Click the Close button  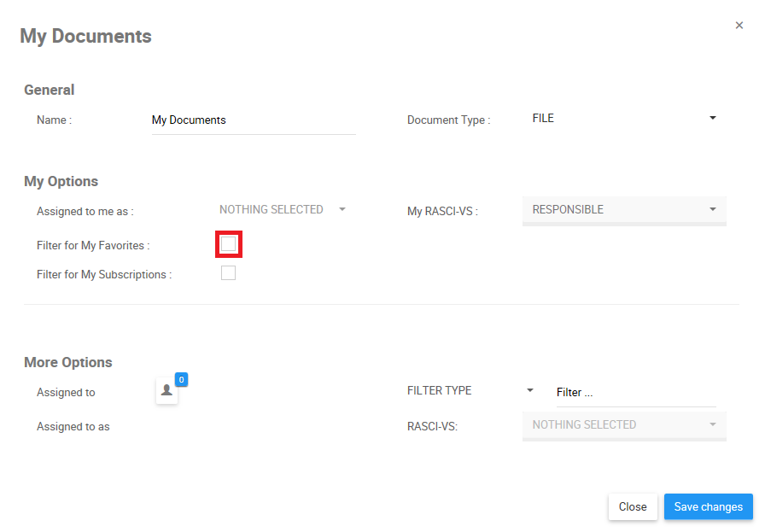pyautogui.click(x=633, y=507)
